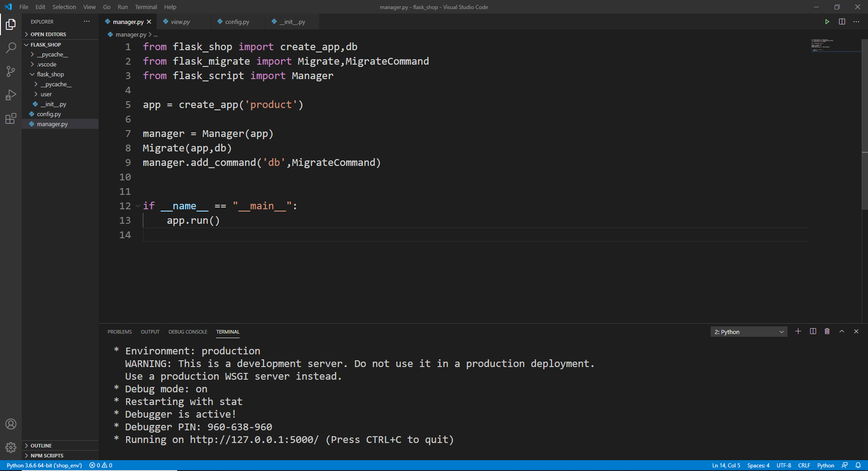
Task: Create a new terminal with plus icon
Action: click(x=798, y=331)
